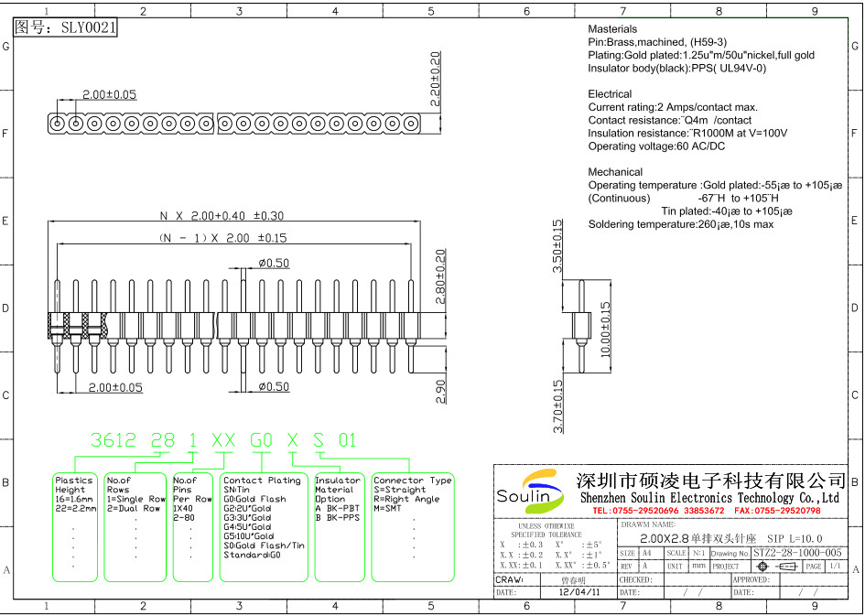Click the 'Masterials' heading
This screenshot has width=865, height=616.
(x=612, y=29)
